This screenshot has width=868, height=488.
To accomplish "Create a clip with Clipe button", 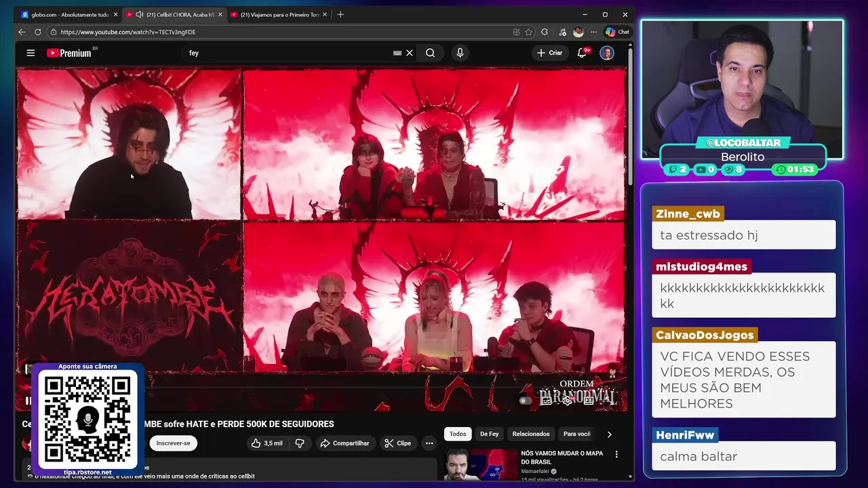I will (397, 443).
